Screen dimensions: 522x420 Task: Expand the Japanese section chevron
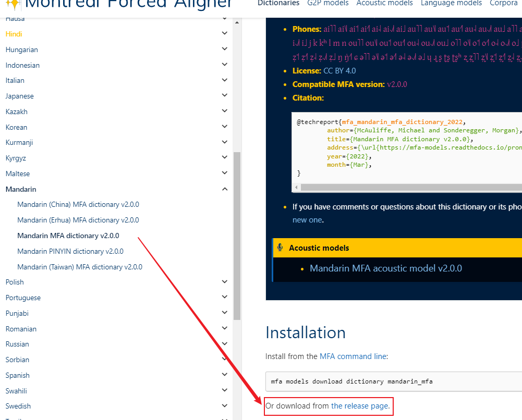click(225, 95)
